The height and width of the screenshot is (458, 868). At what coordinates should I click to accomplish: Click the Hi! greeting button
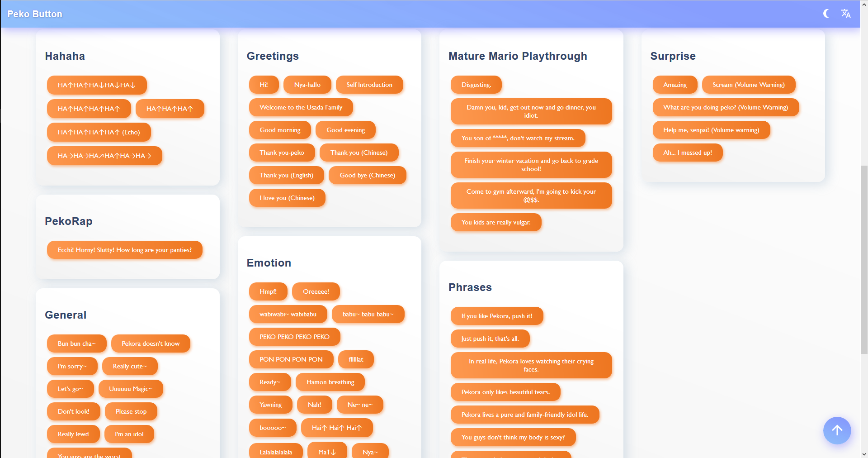pyautogui.click(x=264, y=85)
